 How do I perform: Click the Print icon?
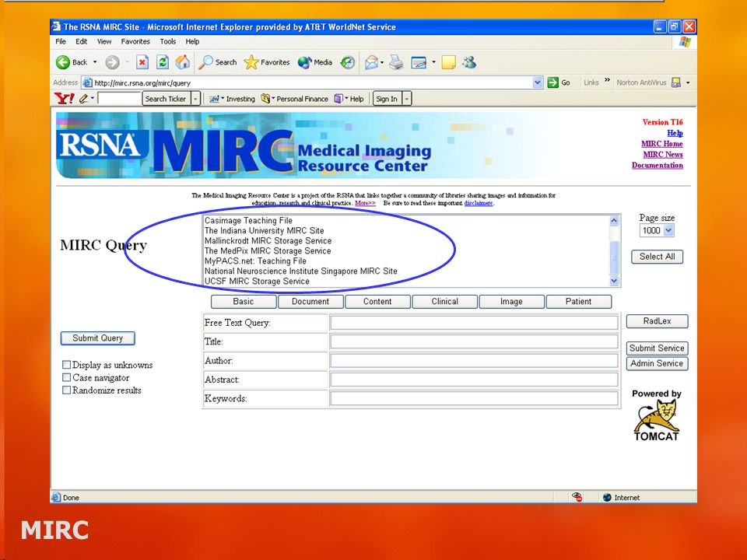[396, 62]
